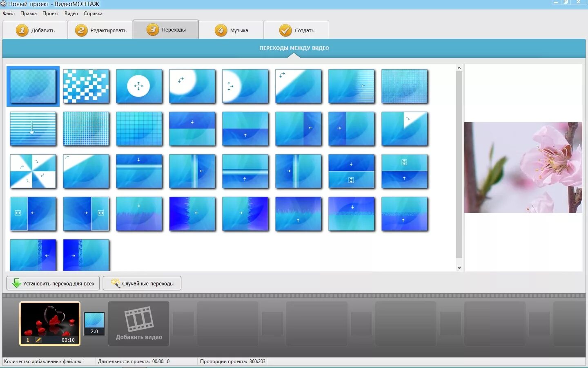The width and height of the screenshot is (588, 368).
Task: Switch to the Редактировать tab
Action: point(100,30)
